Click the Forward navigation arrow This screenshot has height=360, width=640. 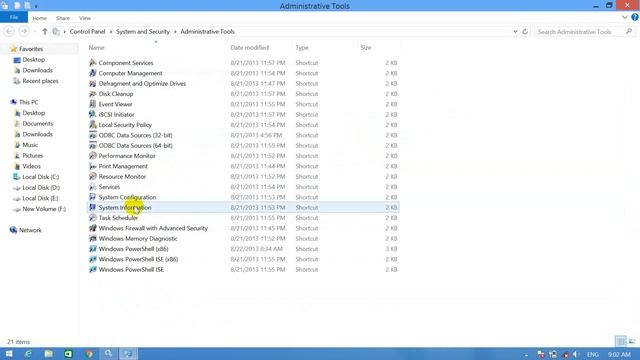point(24,31)
